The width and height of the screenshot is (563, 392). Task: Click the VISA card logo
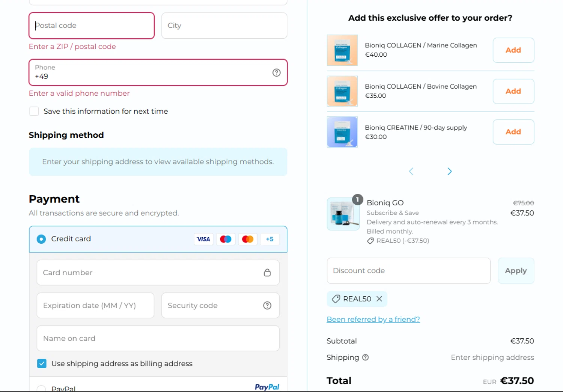203,239
